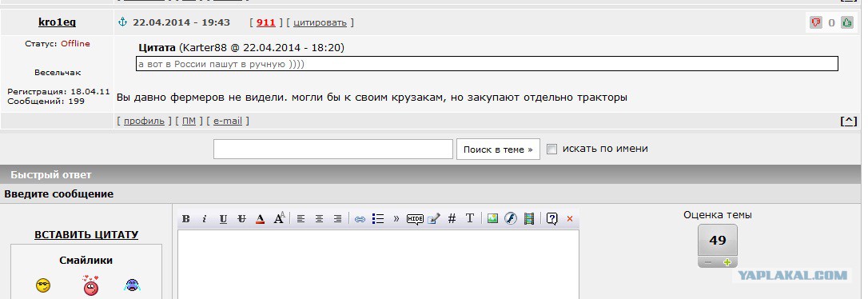Focus the topic search input field
Image resolution: width=868 pixels, height=299 pixels.
pos(333,149)
